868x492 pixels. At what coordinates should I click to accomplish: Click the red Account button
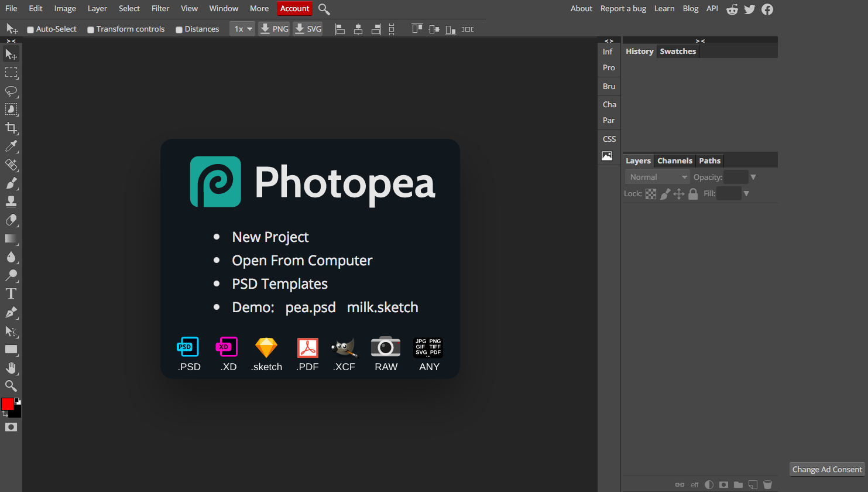(x=294, y=9)
